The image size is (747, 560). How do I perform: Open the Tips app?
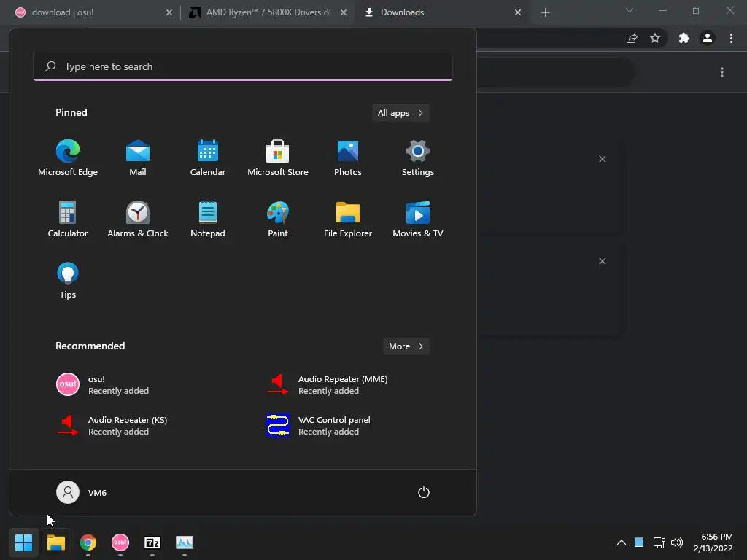[x=68, y=281]
